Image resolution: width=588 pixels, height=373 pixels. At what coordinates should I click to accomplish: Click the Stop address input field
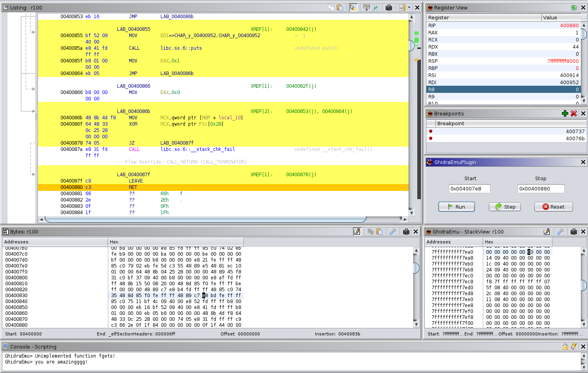pyautogui.click(x=541, y=189)
